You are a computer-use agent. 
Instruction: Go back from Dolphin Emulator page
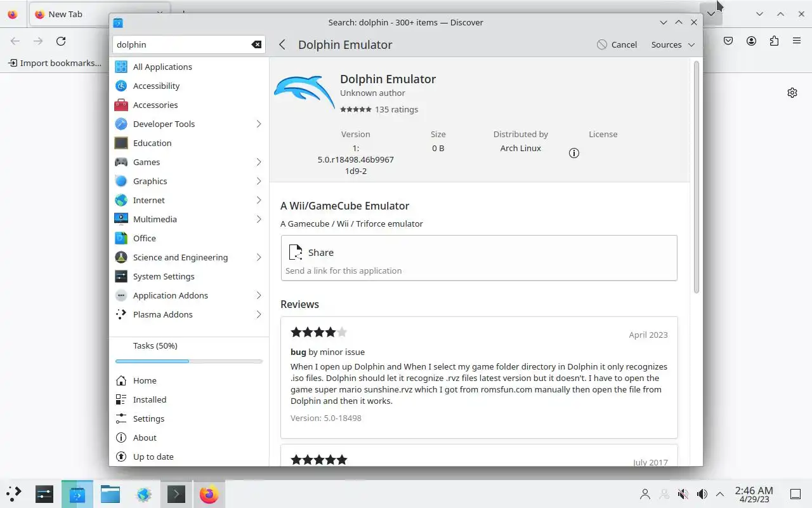(282, 44)
